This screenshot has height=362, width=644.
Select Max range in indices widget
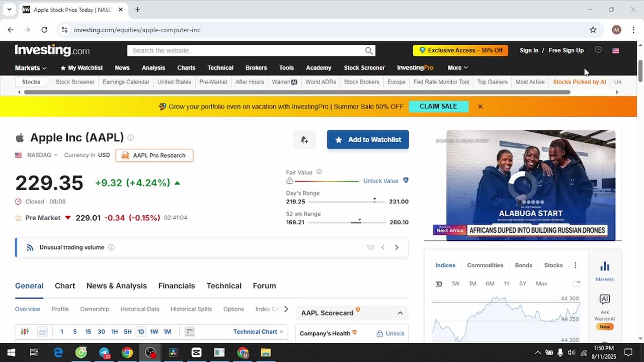pyautogui.click(x=541, y=284)
